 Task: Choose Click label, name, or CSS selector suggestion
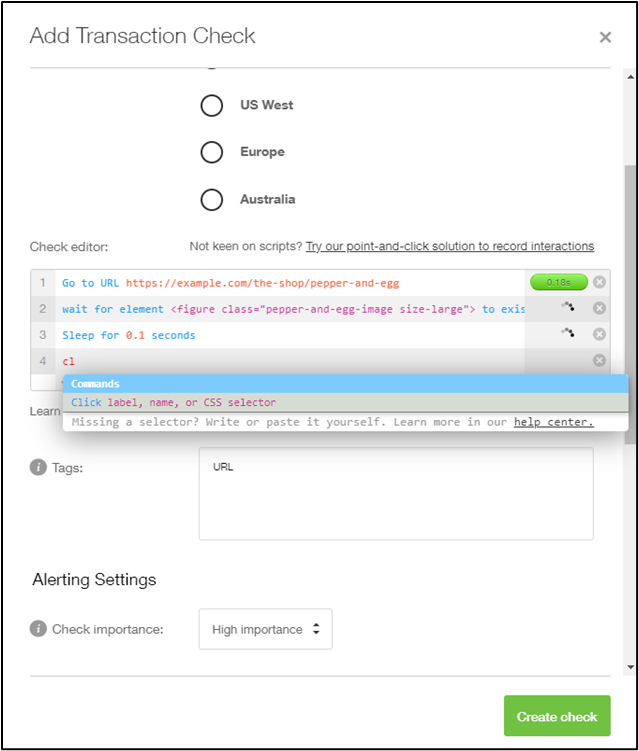[345, 402]
